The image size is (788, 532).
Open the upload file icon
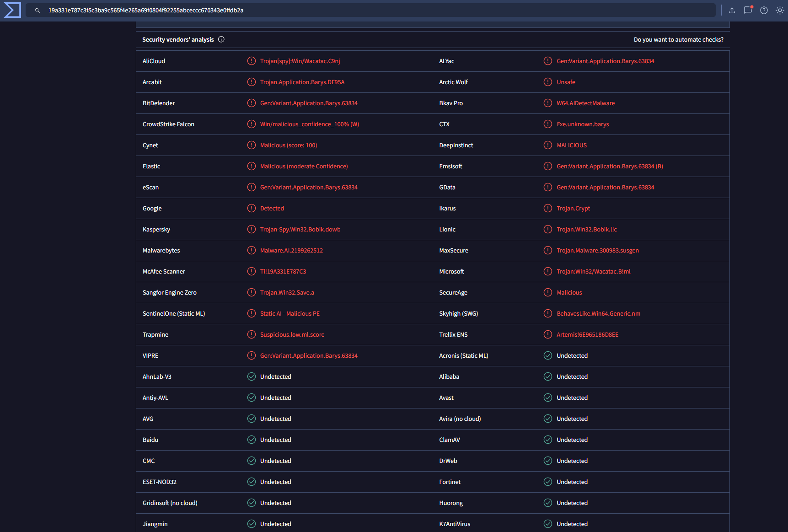click(x=732, y=10)
